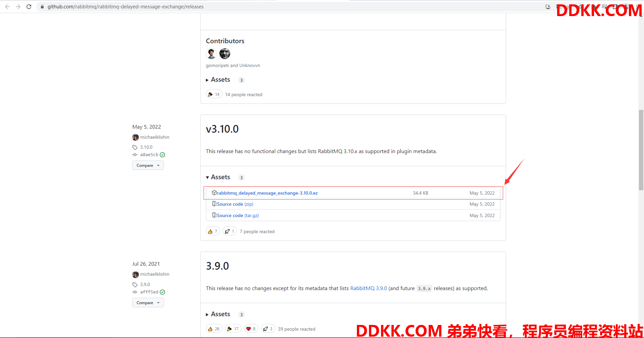The width and height of the screenshot is (644, 338).
Task: Open commit a8ae5cb
Action: 149,155
